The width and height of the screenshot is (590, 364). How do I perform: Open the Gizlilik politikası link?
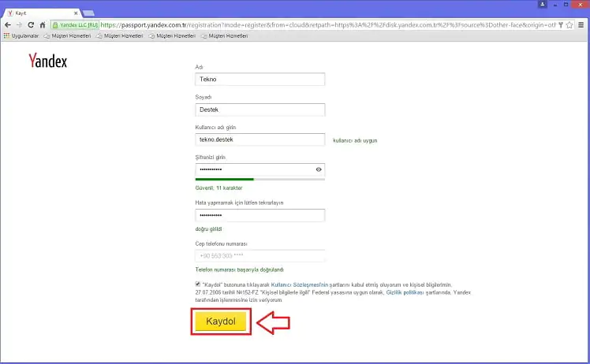tap(405, 292)
